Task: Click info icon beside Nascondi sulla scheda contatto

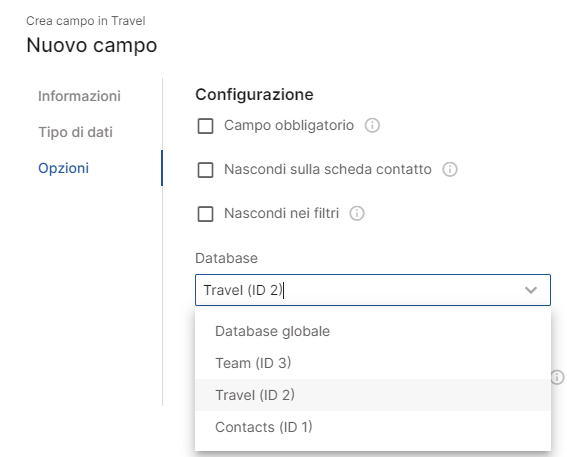Action: click(x=450, y=169)
